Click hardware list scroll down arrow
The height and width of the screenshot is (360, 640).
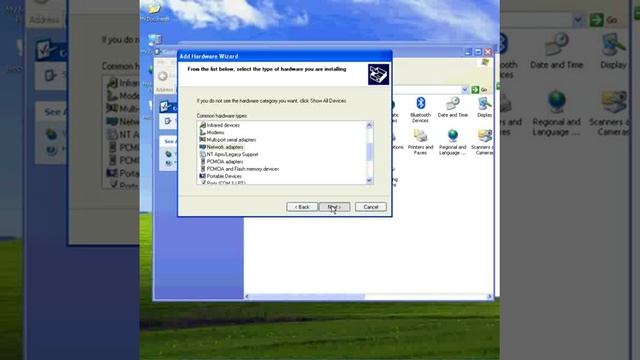(x=369, y=180)
